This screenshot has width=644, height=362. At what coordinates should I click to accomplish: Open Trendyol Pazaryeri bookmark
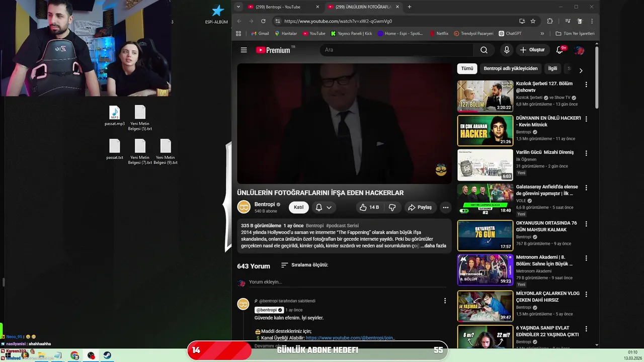[473, 34]
